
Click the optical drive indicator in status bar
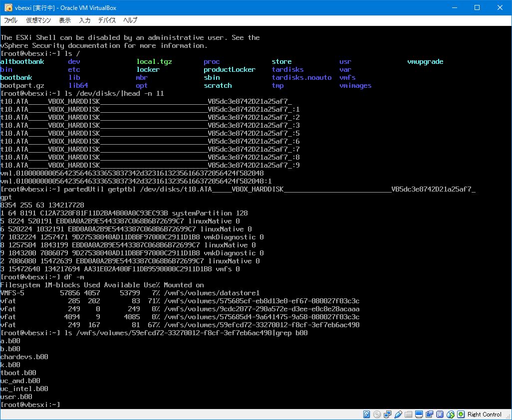377,414
